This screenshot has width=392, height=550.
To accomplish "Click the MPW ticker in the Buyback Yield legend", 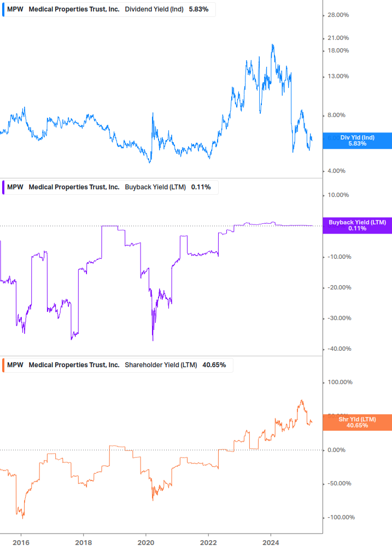I will (15, 187).
